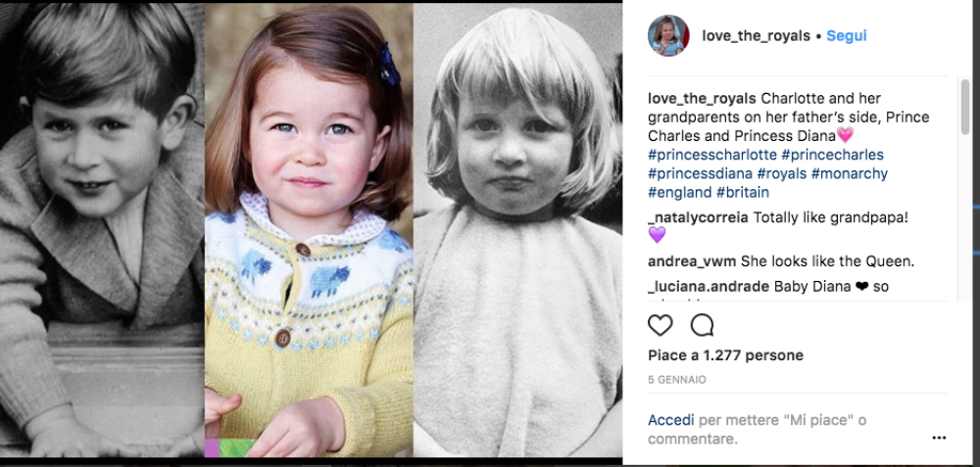Show who liked: Piace a 1.277 persone
Viewport: 980px width, 467px height.
(x=725, y=355)
